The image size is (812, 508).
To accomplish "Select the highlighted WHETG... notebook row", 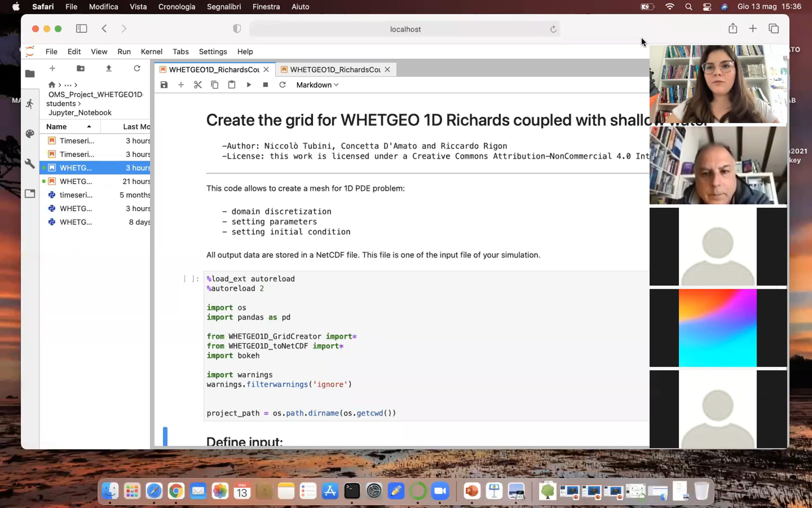I will pos(95,168).
